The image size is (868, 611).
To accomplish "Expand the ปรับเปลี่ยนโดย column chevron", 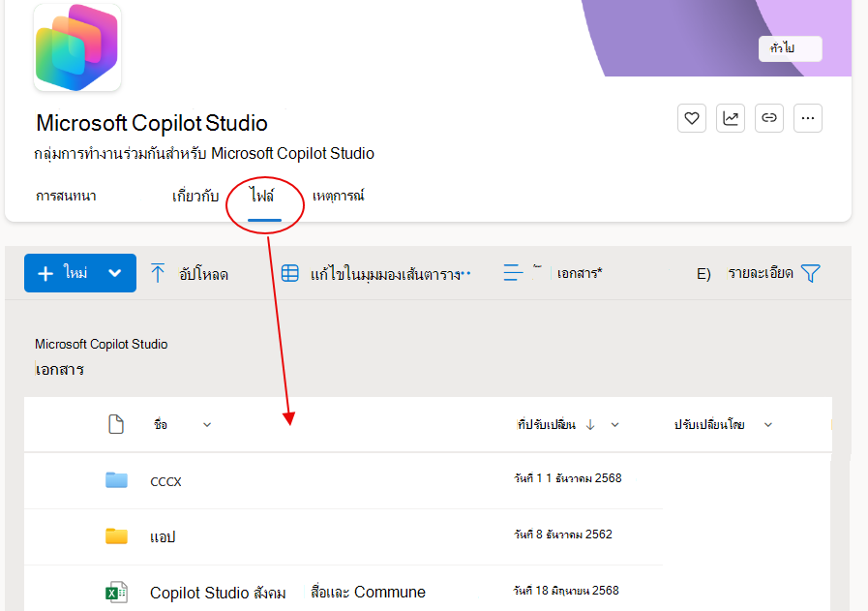I will (x=768, y=425).
